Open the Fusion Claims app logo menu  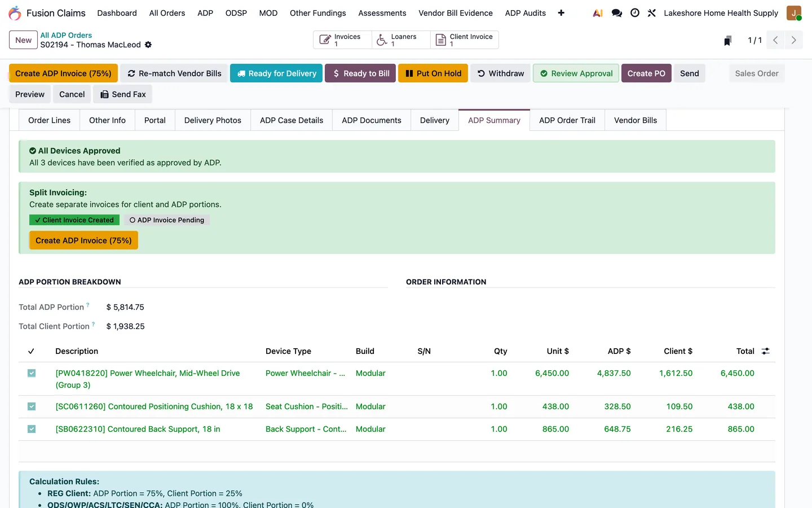tap(15, 13)
